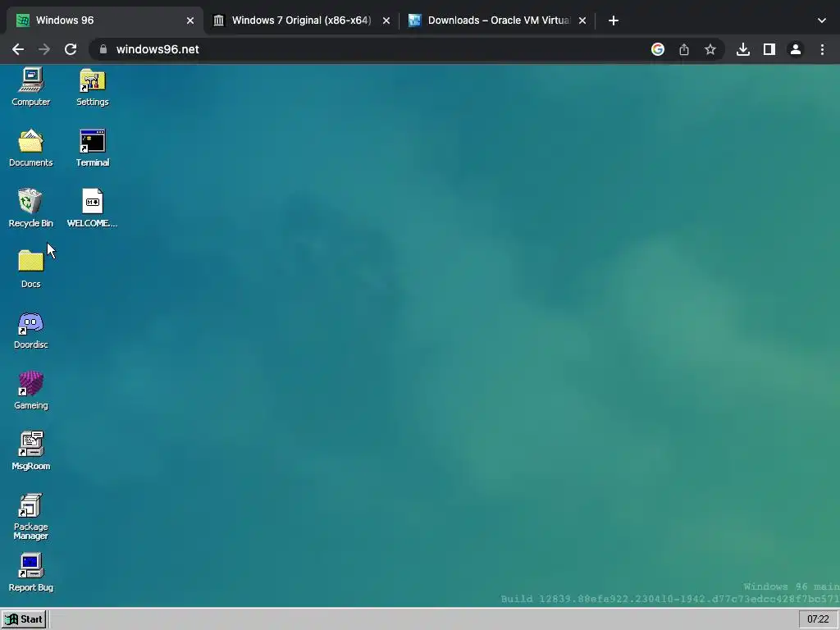840x630 pixels.
Task: Open the browser downloads icon
Action: click(x=743, y=49)
